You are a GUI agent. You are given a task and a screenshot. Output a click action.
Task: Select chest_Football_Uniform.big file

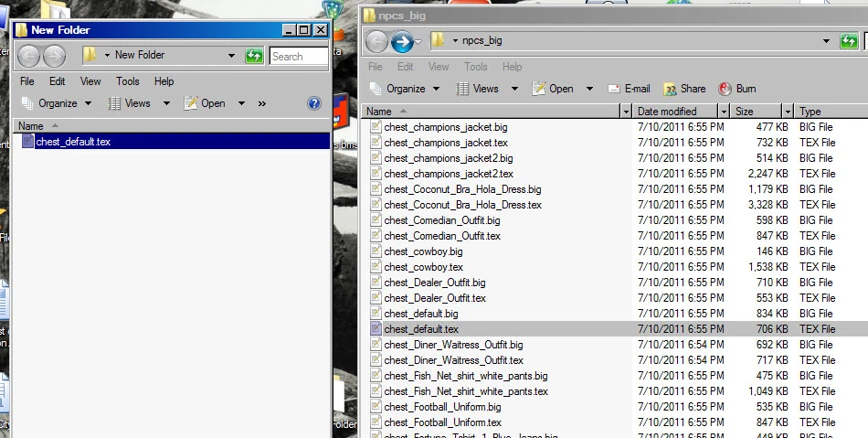(442, 406)
